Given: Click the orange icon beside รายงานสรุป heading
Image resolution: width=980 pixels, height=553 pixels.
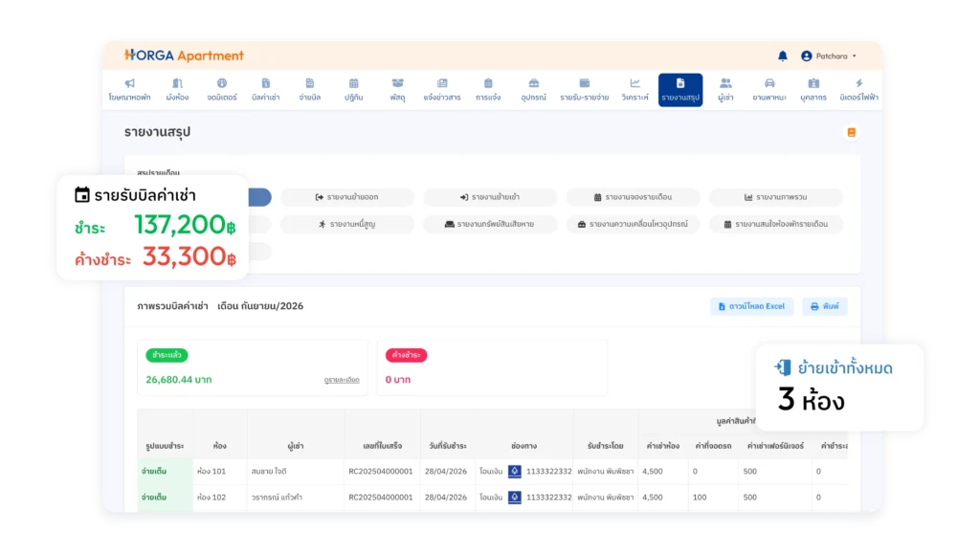Looking at the screenshot, I should 851,132.
